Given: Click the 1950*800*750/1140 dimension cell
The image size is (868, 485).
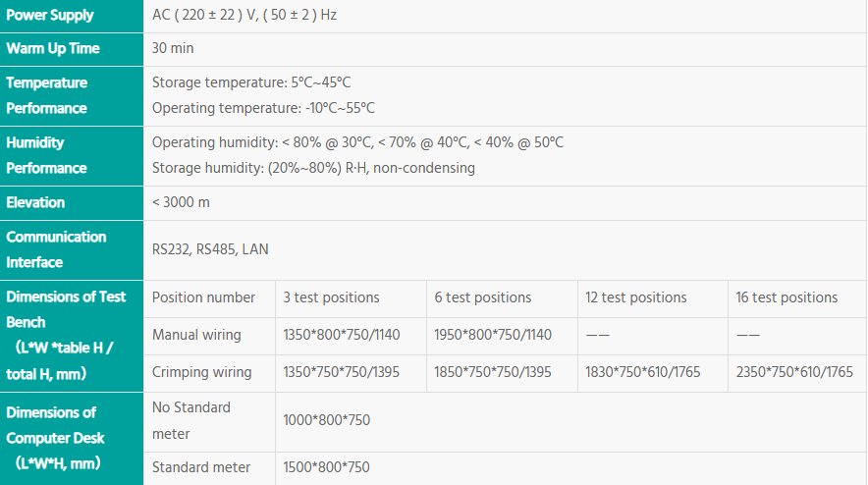Looking at the screenshot, I should [x=493, y=335].
